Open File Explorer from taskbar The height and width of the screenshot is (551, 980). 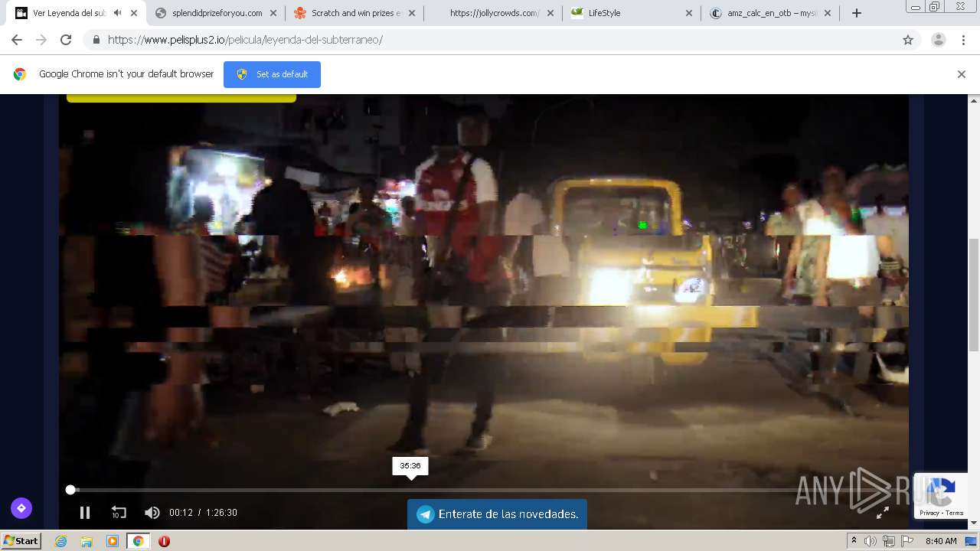pos(87,541)
